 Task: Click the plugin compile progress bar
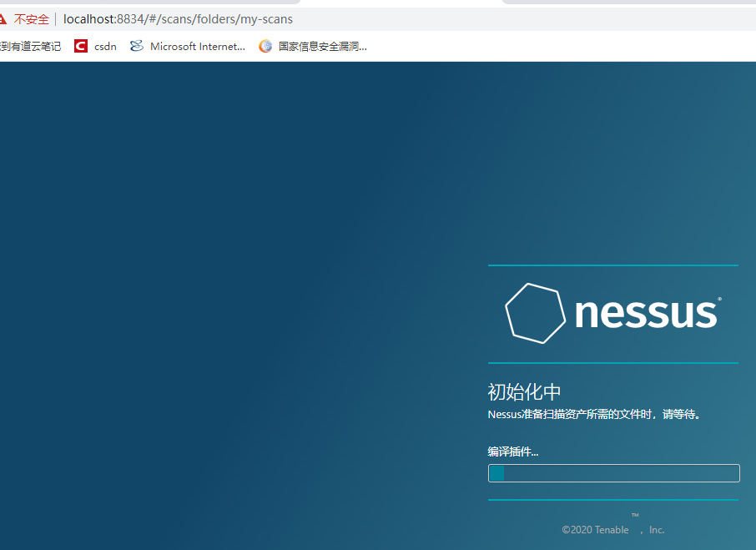coord(614,473)
